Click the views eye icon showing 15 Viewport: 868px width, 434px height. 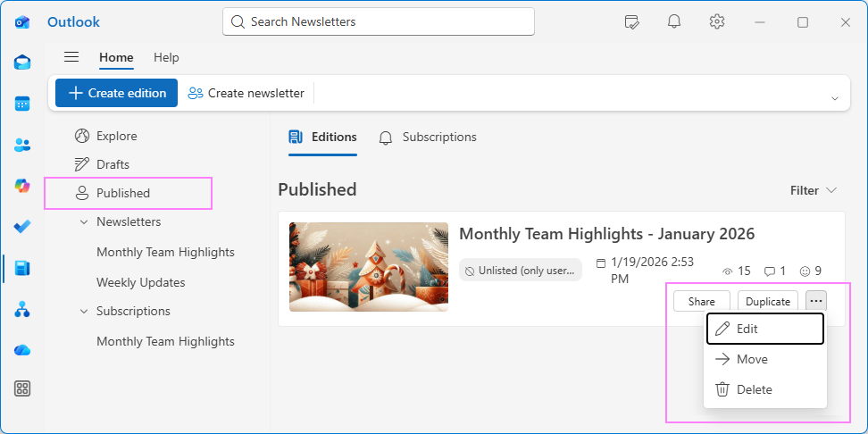pyautogui.click(x=728, y=271)
